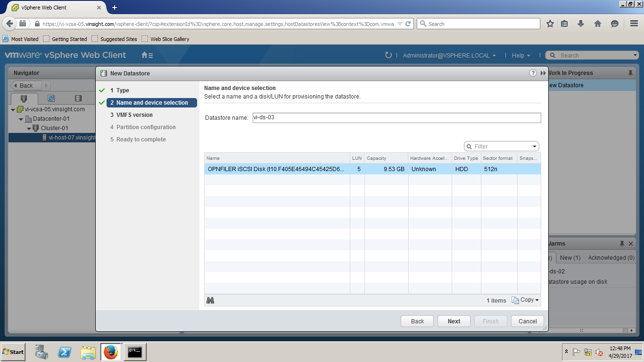Click the Back button in the wizard
The height and width of the screenshot is (362, 644).
pos(417,321)
